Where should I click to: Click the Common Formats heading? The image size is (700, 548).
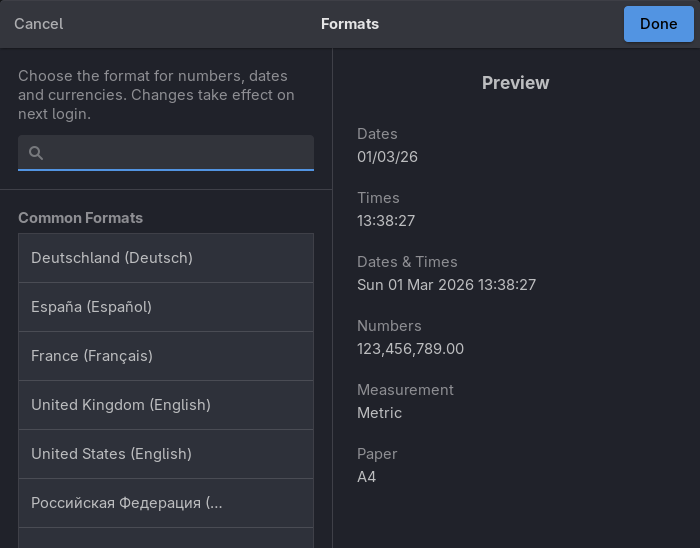pos(80,218)
